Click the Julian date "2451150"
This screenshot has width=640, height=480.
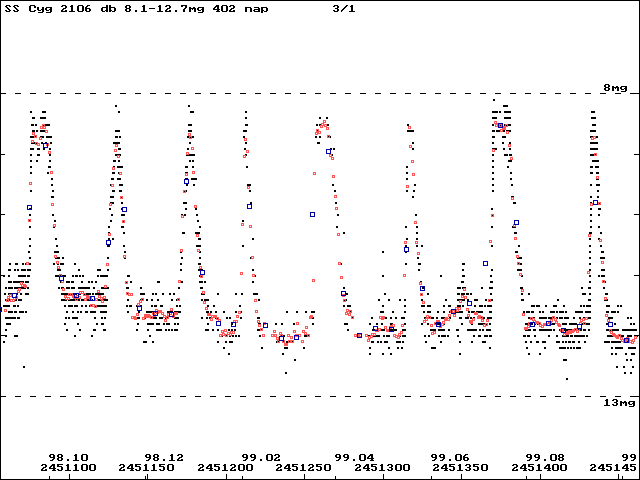tap(147, 468)
